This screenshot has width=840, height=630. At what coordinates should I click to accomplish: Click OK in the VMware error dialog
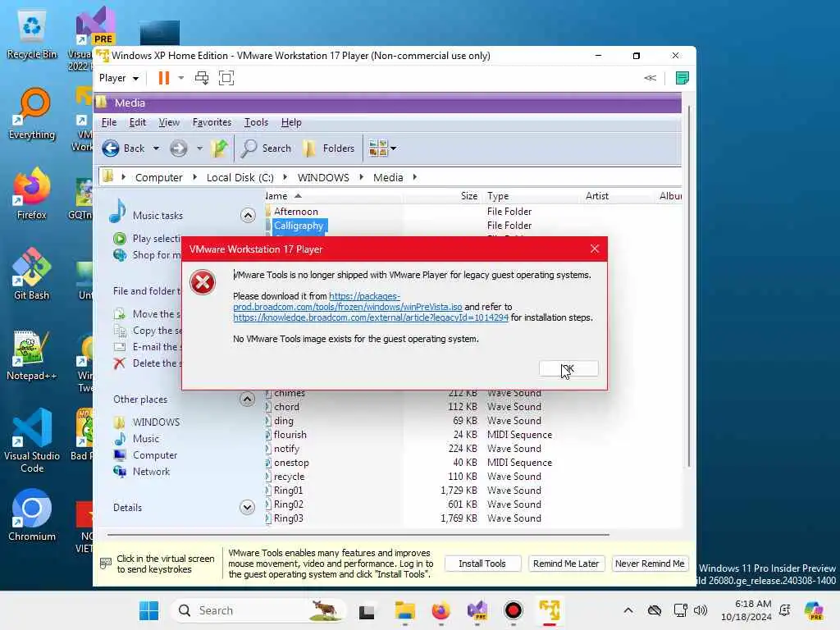[568, 368]
